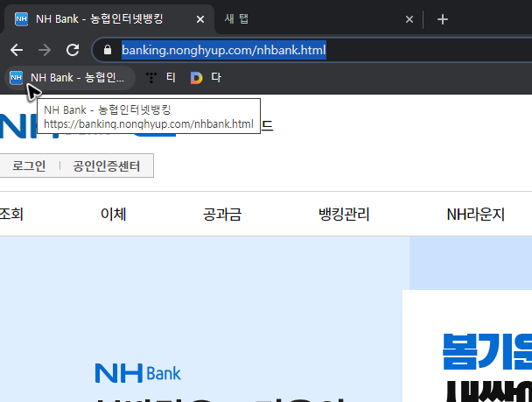Click the NH favicon on the active tab

tap(21, 19)
